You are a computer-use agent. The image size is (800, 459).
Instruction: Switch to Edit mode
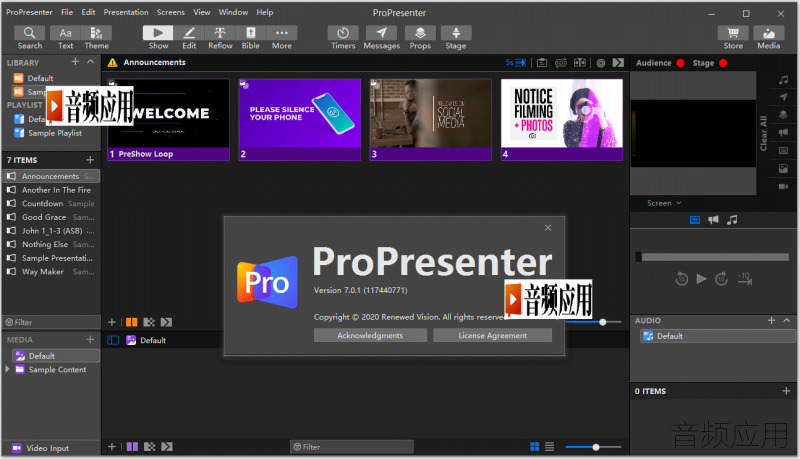[189, 38]
